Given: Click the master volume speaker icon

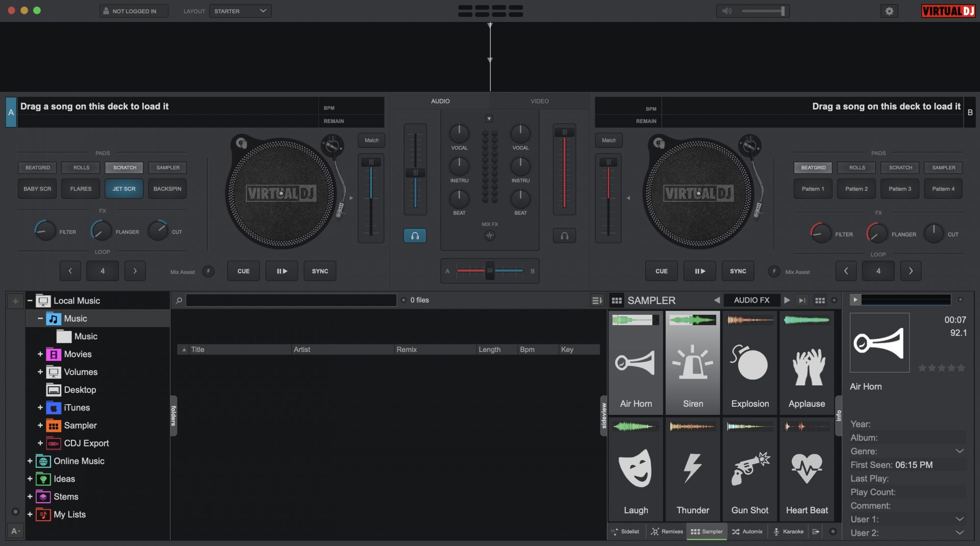Looking at the screenshot, I should pos(727,11).
